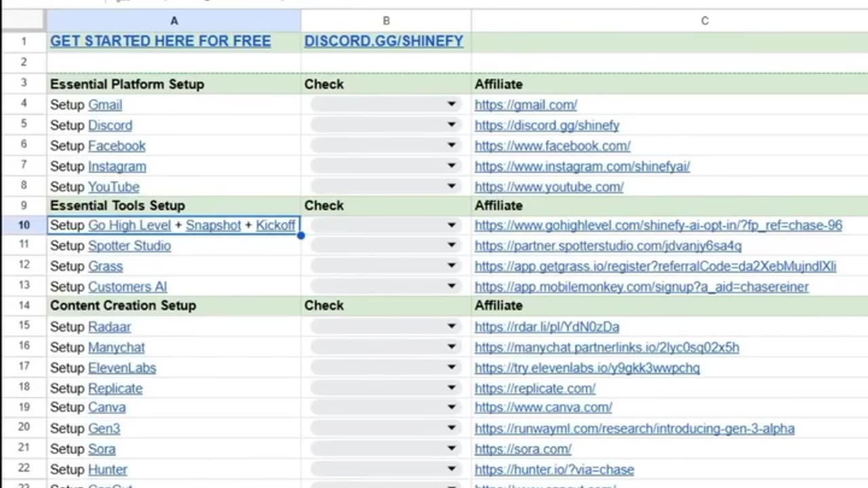Open the Check dropdown for Gen3 row
Screen dimensions: 868x488
click(384, 428)
